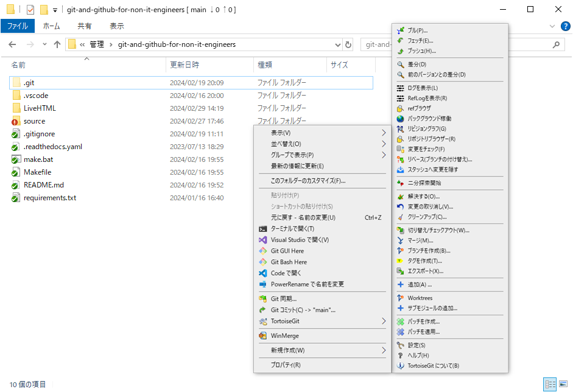The width and height of the screenshot is (573, 392).
Task: Click the Back navigation arrow
Action: (x=12, y=44)
